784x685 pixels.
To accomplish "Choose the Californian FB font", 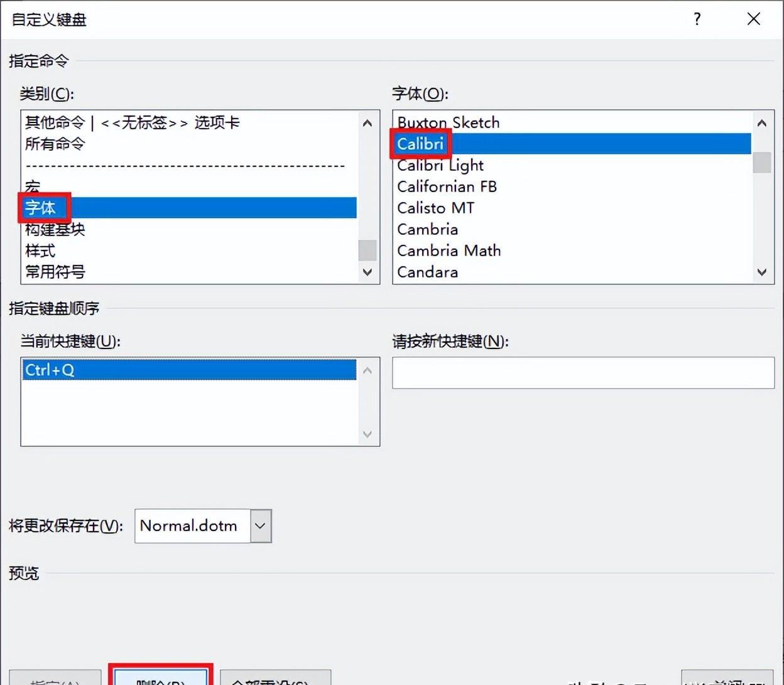I will point(572,186).
